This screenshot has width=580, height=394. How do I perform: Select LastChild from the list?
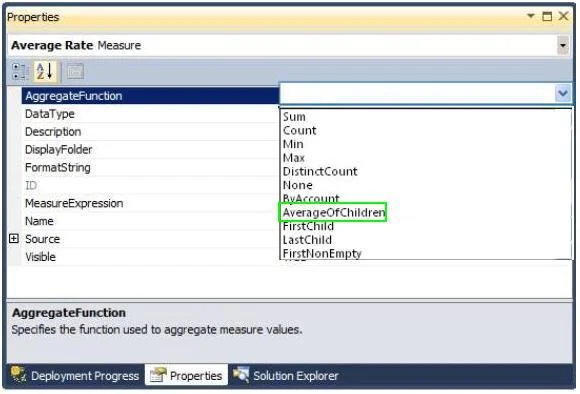coord(307,240)
